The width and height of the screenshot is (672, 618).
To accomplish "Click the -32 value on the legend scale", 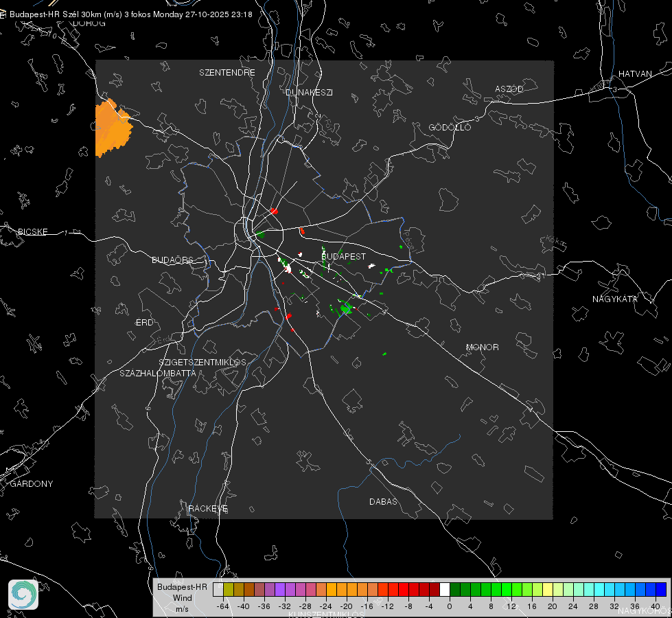I will pyautogui.click(x=285, y=606).
